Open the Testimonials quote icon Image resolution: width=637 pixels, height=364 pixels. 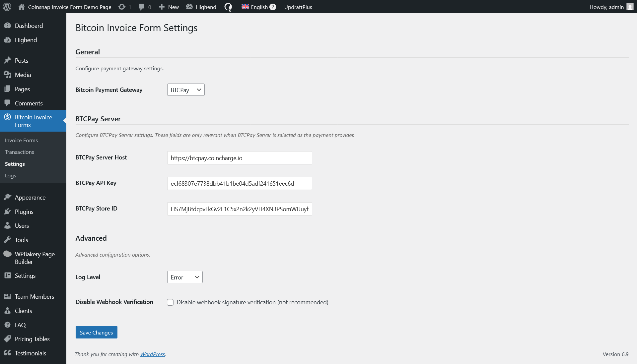(7, 353)
